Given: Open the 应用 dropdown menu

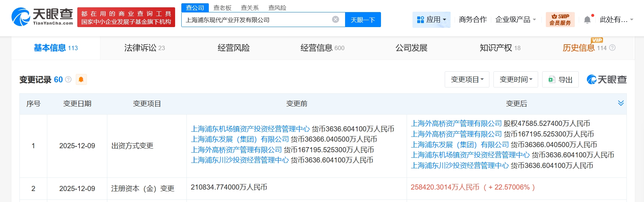Looking at the screenshot, I should (x=432, y=19).
